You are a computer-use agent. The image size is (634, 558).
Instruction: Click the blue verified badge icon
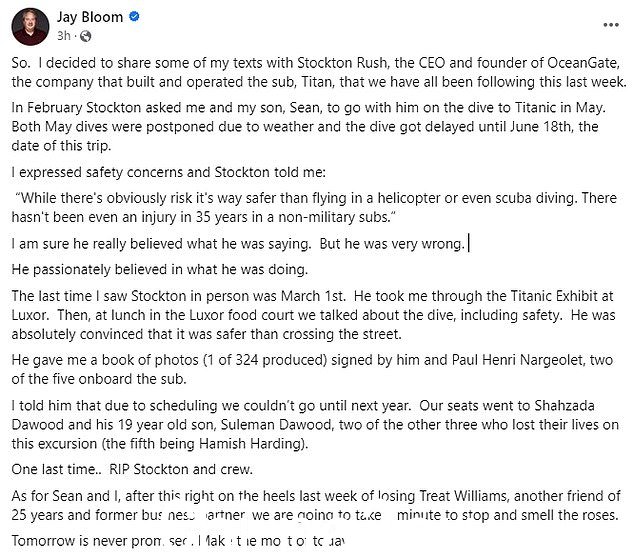134,17
